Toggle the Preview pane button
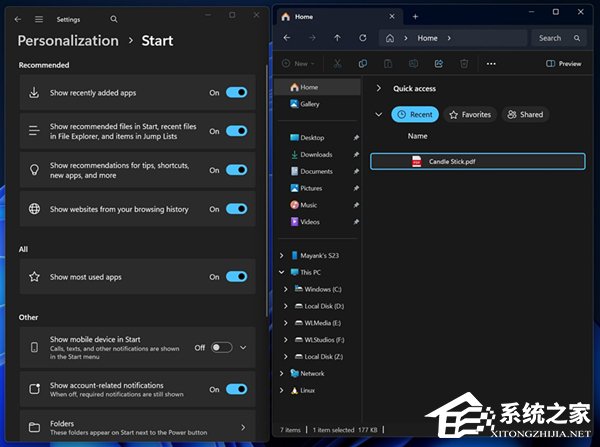 coord(563,64)
